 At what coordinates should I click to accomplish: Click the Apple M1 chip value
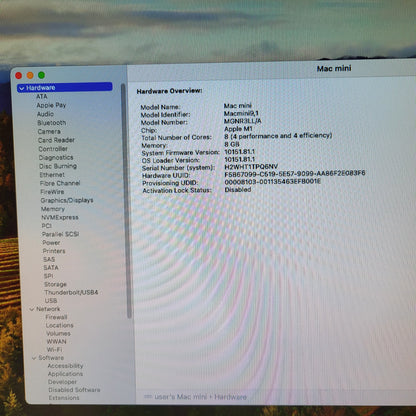[238, 129]
